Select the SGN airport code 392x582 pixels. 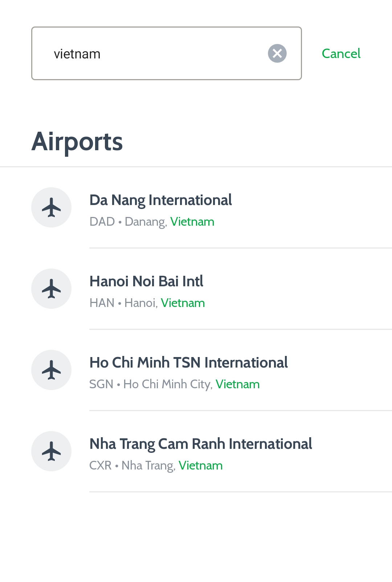pos(101,384)
